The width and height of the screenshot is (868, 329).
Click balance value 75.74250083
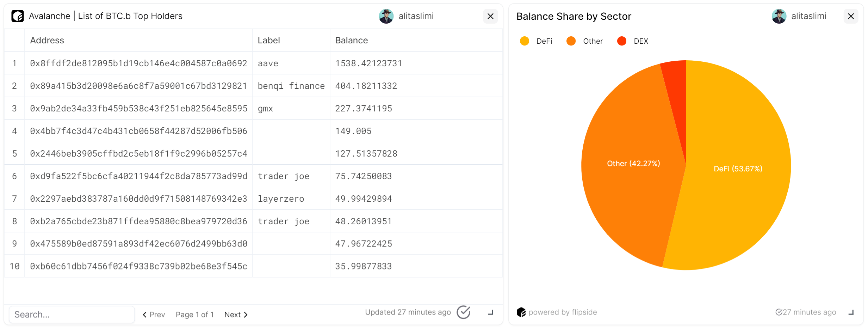(364, 176)
